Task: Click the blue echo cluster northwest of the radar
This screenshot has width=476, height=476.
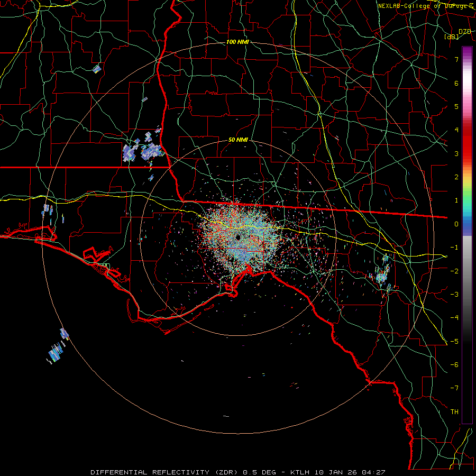Action: [x=143, y=147]
